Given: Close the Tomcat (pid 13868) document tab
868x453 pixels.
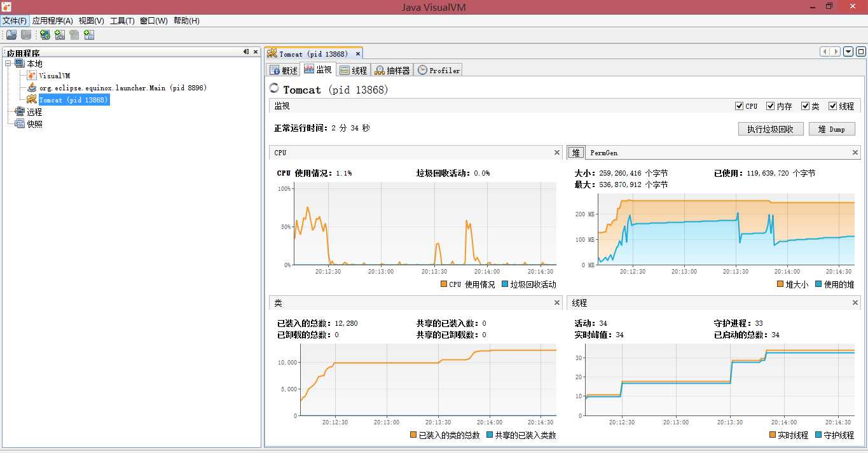Looking at the screenshot, I should pyautogui.click(x=357, y=54).
